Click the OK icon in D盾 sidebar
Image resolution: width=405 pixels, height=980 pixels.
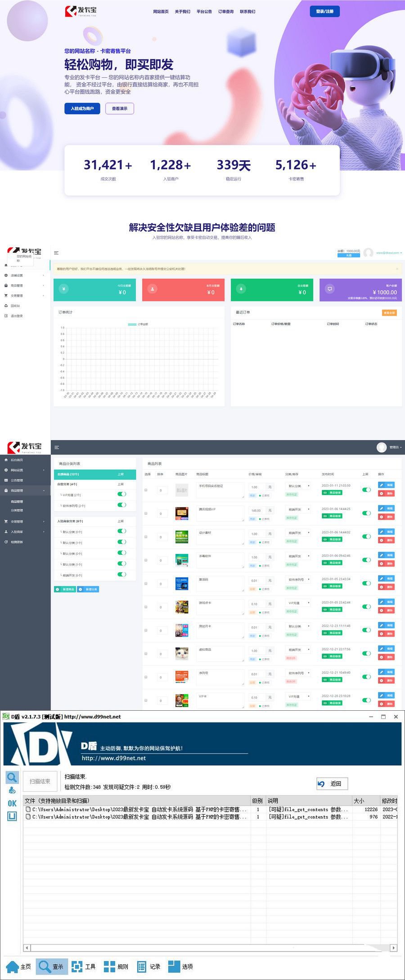click(x=12, y=803)
